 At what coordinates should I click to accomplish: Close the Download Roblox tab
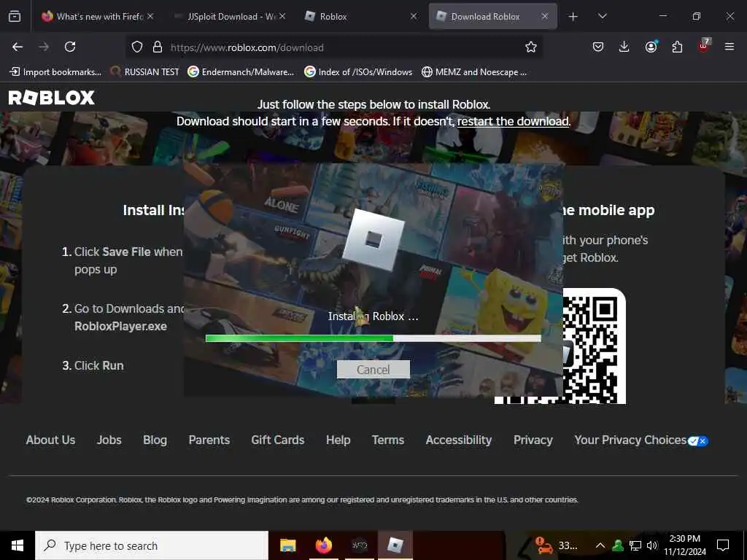tap(545, 16)
